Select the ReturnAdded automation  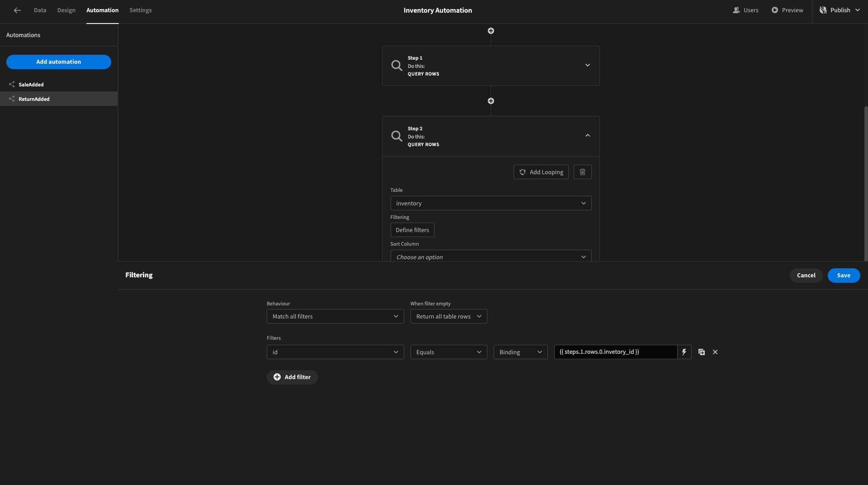[x=59, y=99]
